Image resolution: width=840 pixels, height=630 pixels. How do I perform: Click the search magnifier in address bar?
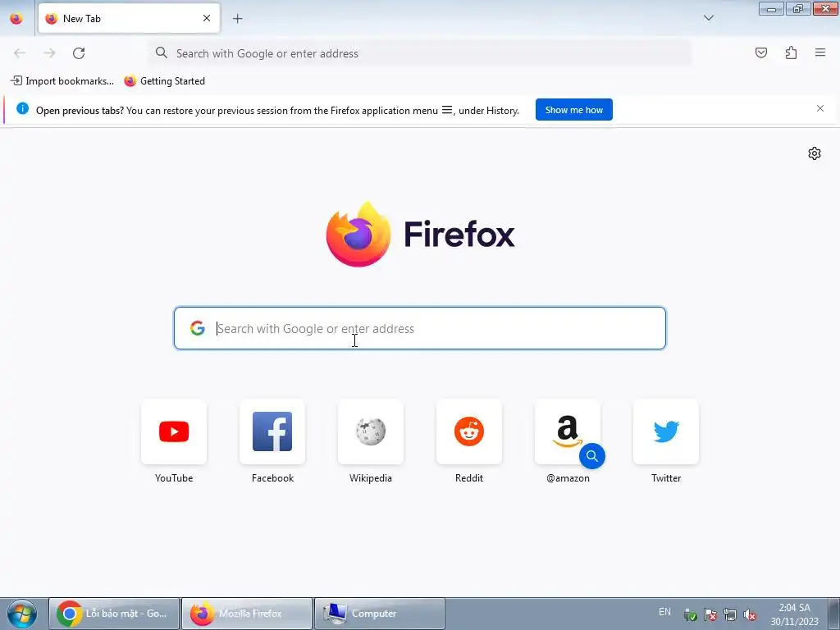click(x=162, y=52)
